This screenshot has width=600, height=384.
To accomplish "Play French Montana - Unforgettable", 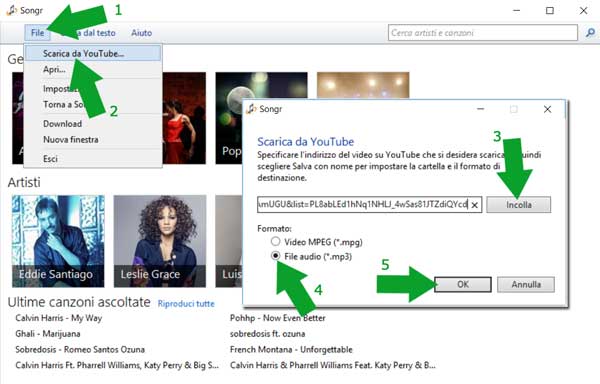I will point(291,350).
